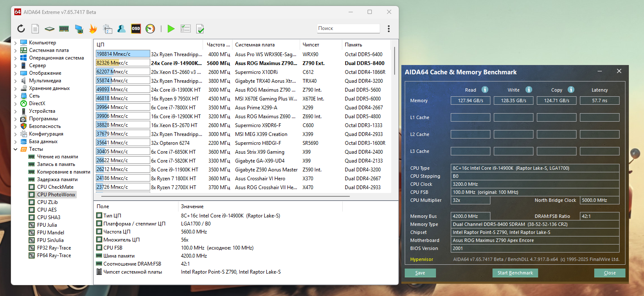644x296 pixels.
Task: Click the AIDA64 Extreme title bar logo
Action: click(18, 12)
